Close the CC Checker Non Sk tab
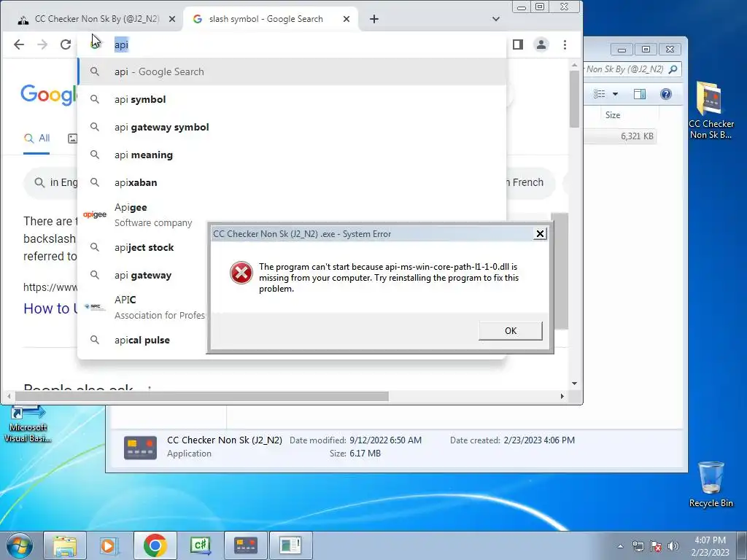Viewport: 747px width, 560px height. (x=172, y=19)
